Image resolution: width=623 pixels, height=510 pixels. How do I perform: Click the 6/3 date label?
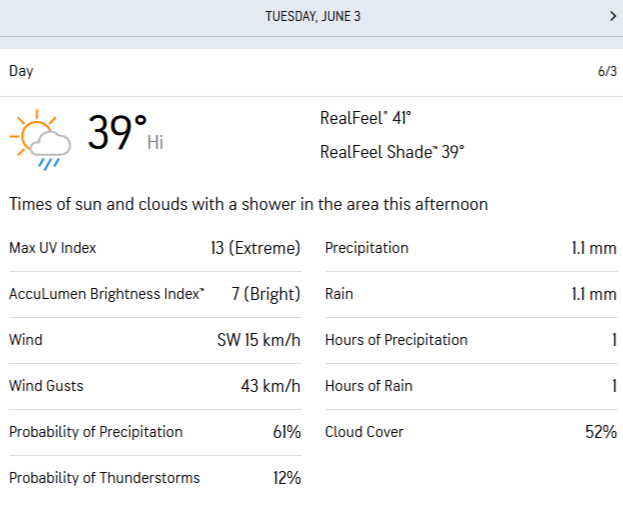607,72
